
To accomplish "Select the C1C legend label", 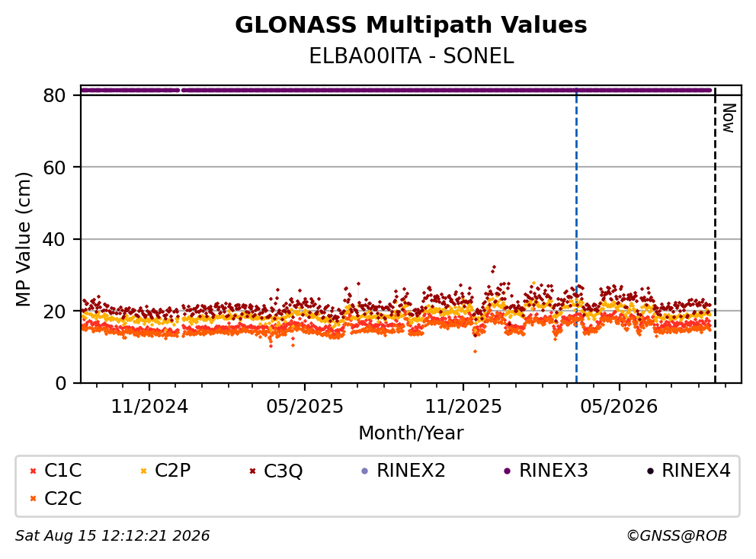I will pos(63,471).
